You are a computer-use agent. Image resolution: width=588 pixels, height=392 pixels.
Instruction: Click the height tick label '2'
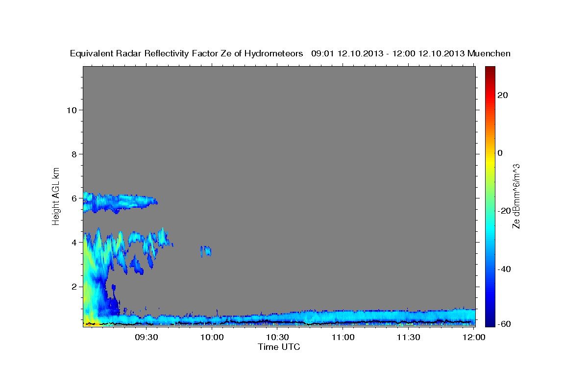[x=74, y=287]
